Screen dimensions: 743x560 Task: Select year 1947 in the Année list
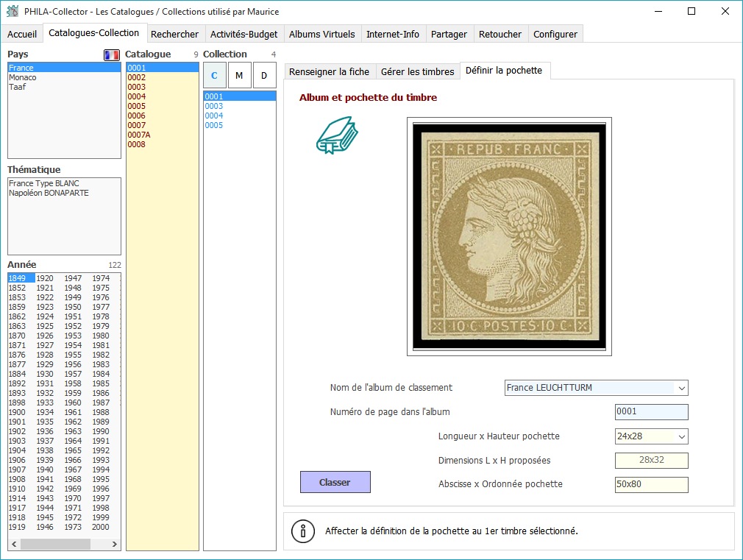(x=73, y=278)
